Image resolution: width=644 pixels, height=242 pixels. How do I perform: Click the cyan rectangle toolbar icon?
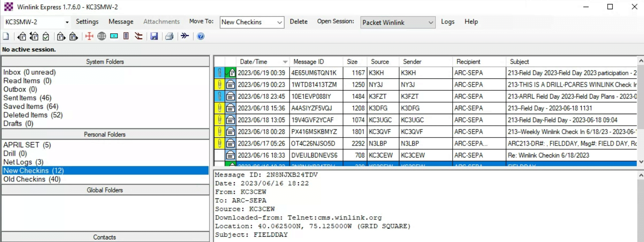pos(114,36)
